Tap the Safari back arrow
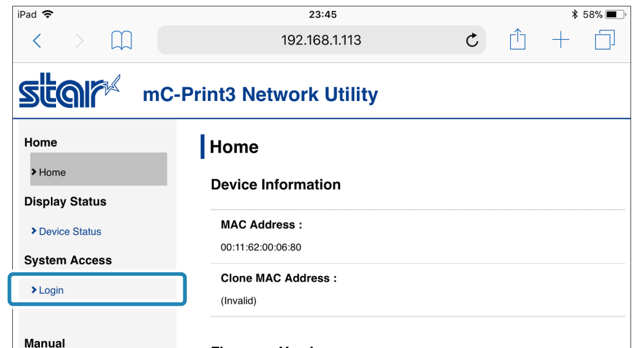Screen dimensions: 644x348 point(37,41)
